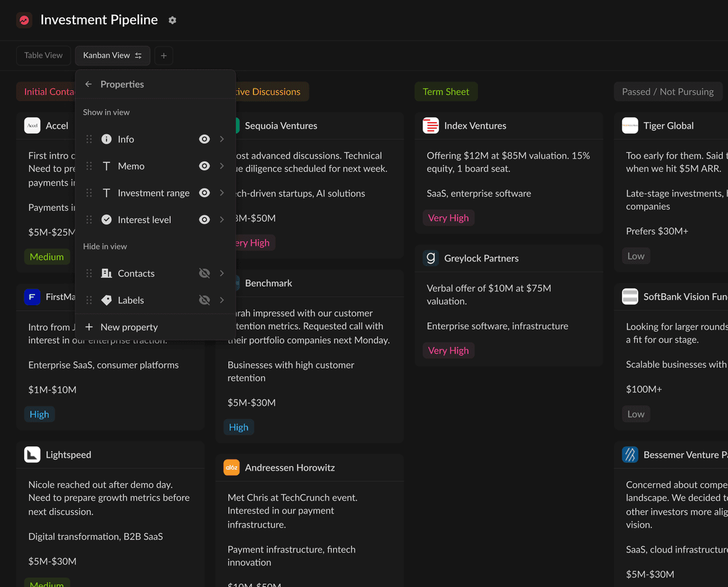
Task: Open the Benchmark card title
Action: (268, 283)
